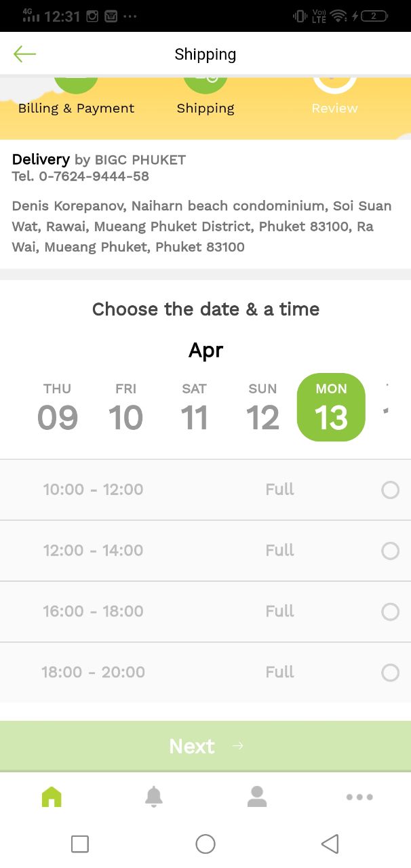Tap the Android back triangle button

(x=330, y=844)
